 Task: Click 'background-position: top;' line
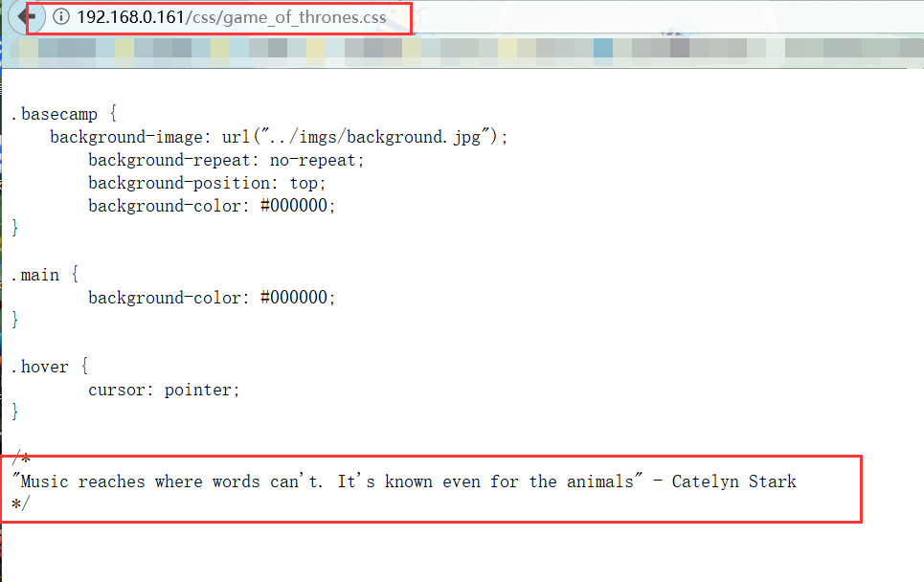pos(207,183)
